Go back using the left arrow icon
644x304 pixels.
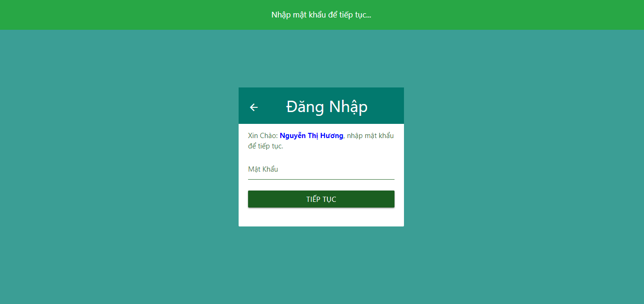click(254, 107)
